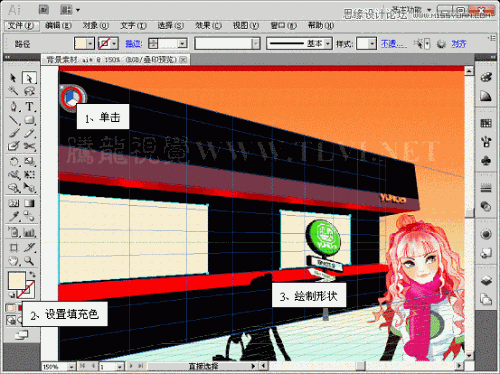
Task: Select the Paintbrush tool
Action: (13, 133)
